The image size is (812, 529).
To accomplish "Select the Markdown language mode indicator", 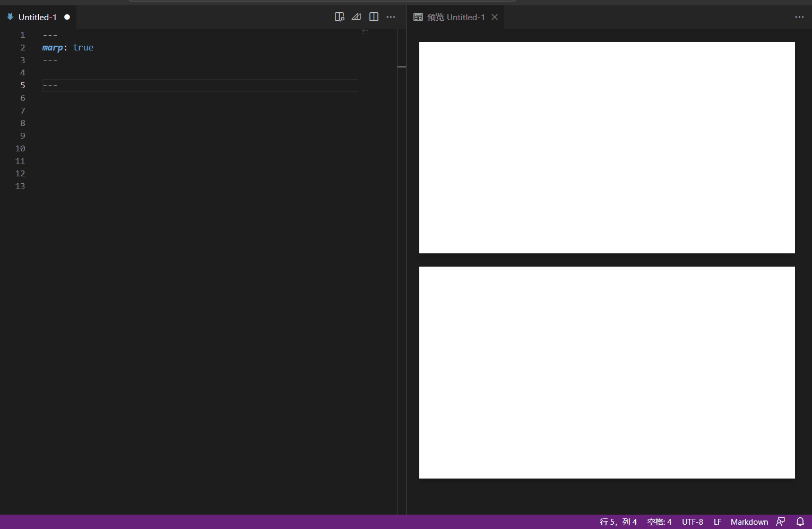I will pos(749,522).
